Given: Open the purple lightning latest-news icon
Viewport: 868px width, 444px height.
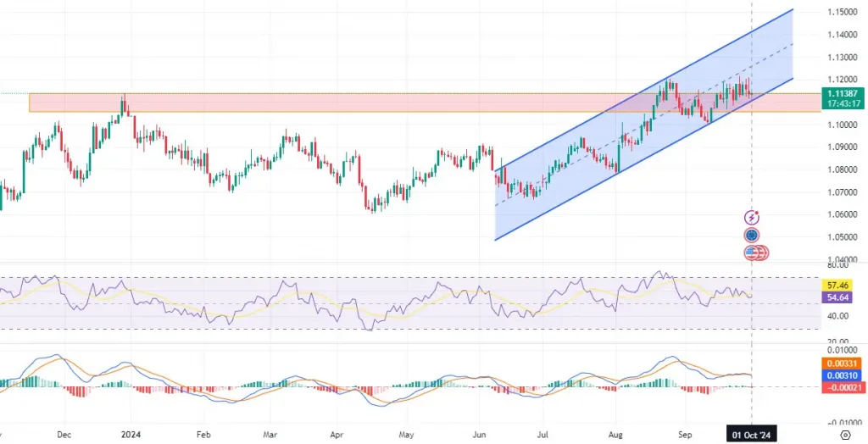Looking at the screenshot, I should tap(751, 218).
